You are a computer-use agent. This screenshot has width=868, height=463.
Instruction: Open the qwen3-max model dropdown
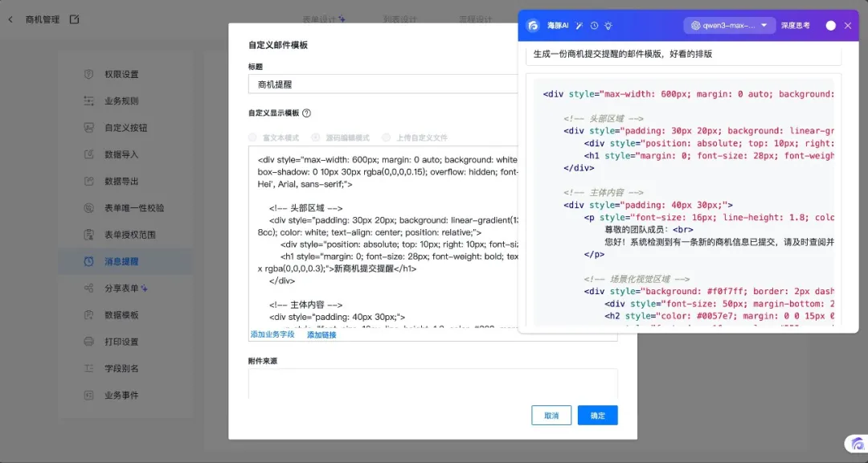click(730, 26)
